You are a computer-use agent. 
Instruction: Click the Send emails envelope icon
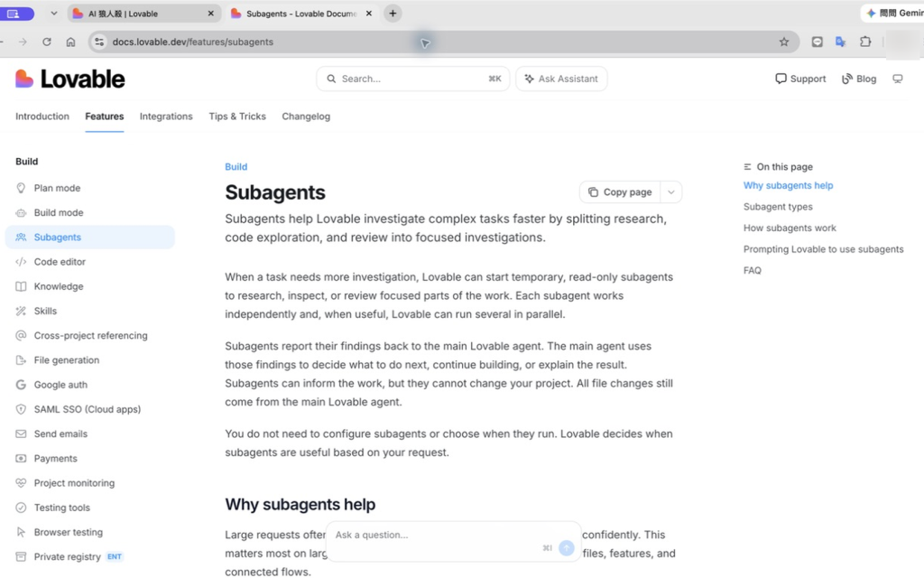[x=22, y=434]
